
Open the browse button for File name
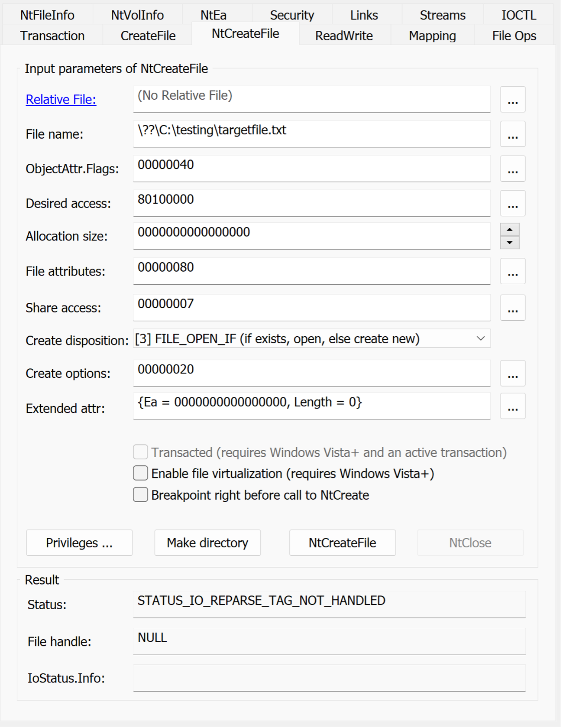click(512, 134)
